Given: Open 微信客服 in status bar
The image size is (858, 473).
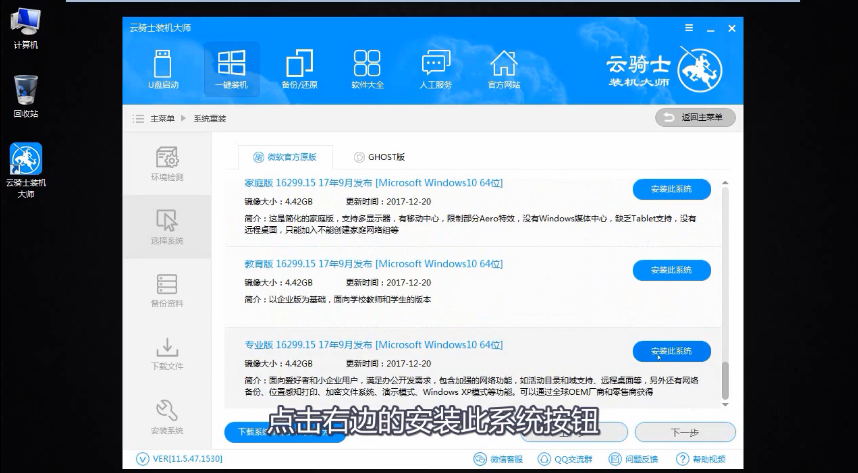Looking at the screenshot, I should pyautogui.click(x=498, y=459).
